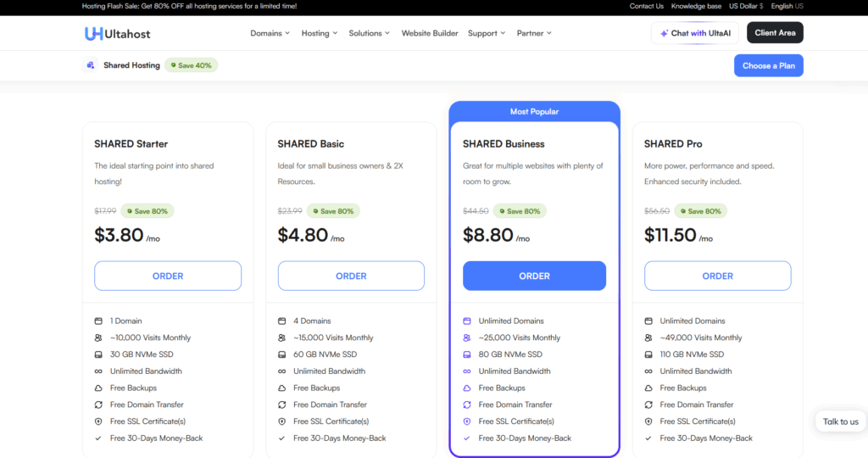Expand the Support menu
The height and width of the screenshot is (458, 868).
(487, 33)
